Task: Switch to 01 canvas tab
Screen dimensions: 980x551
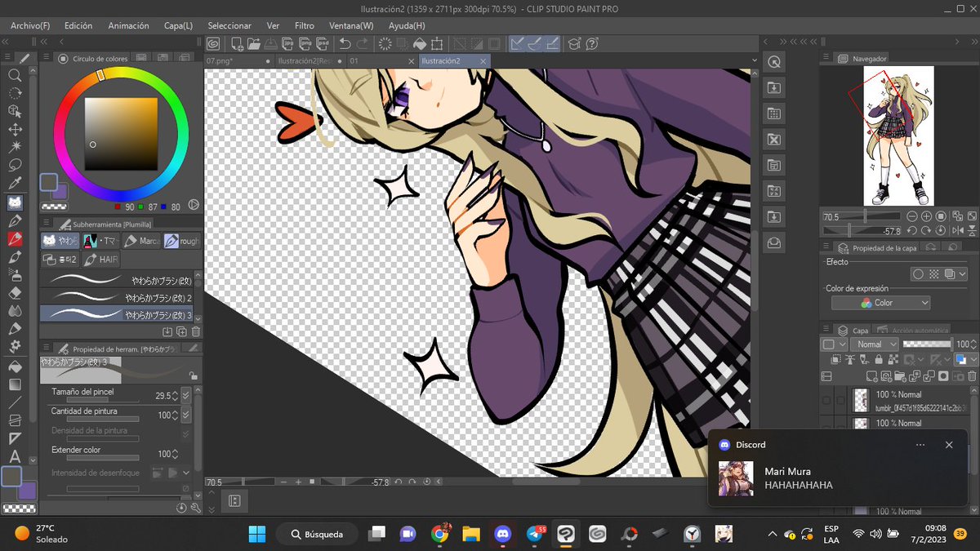Action: point(381,61)
